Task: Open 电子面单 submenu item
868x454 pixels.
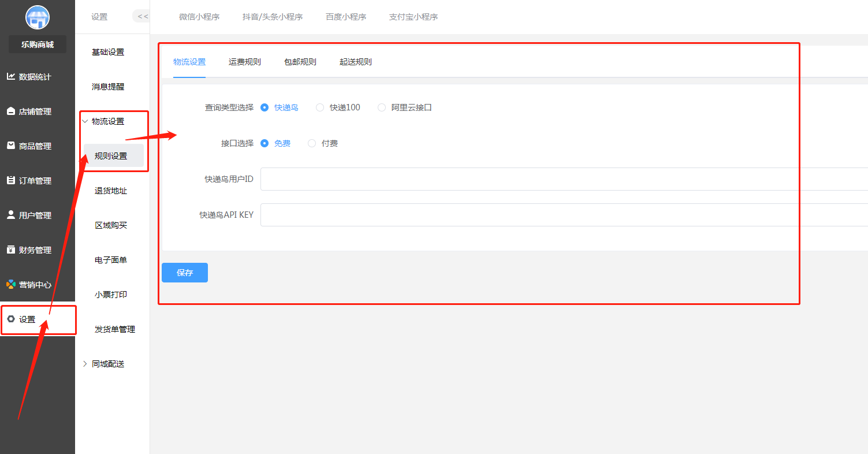Action: click(111, 260)
